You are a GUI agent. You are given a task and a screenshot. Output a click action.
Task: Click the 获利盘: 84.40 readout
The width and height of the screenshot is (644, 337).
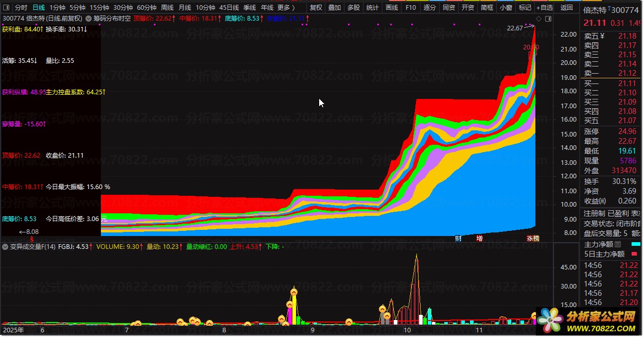tap(22, 29)
